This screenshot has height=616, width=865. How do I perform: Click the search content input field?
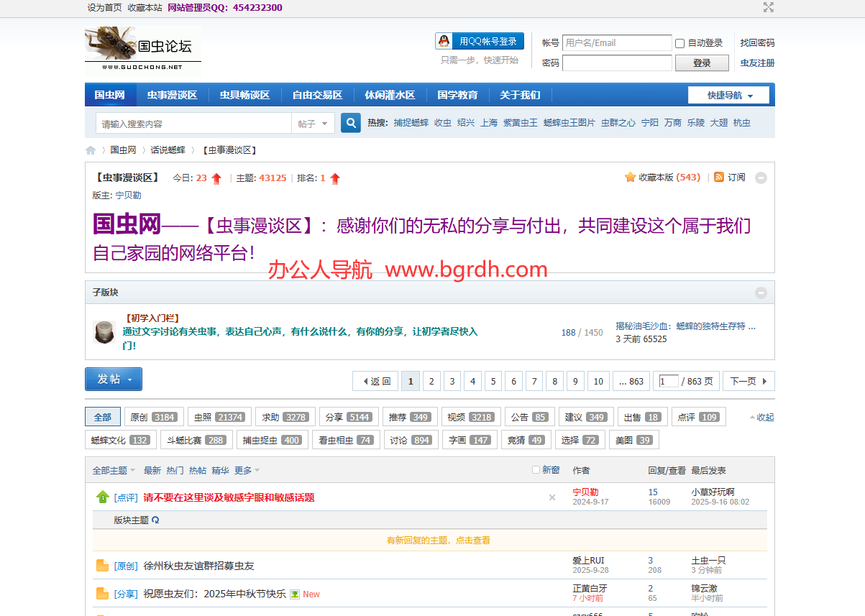coord(194,124)
